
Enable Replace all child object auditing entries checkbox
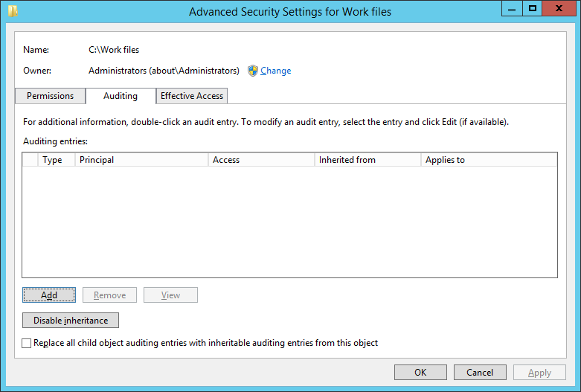[26, 343]
